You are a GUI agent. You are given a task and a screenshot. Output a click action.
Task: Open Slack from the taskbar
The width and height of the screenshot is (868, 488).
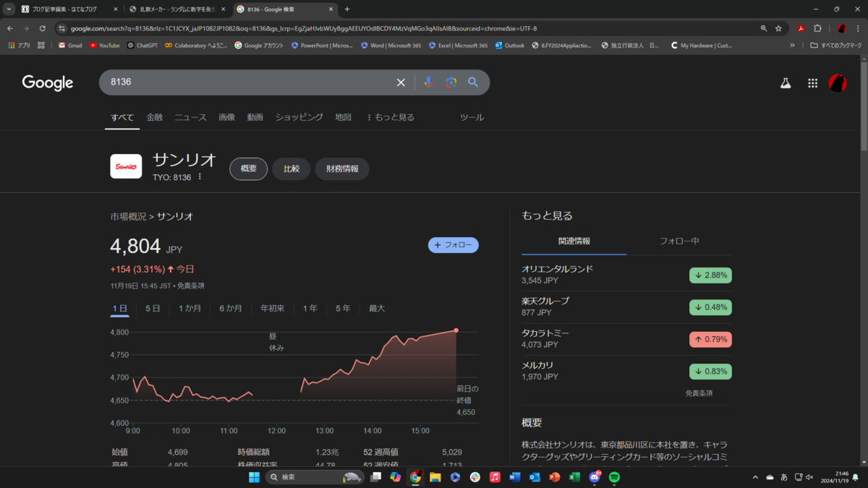tap(475, 477)
